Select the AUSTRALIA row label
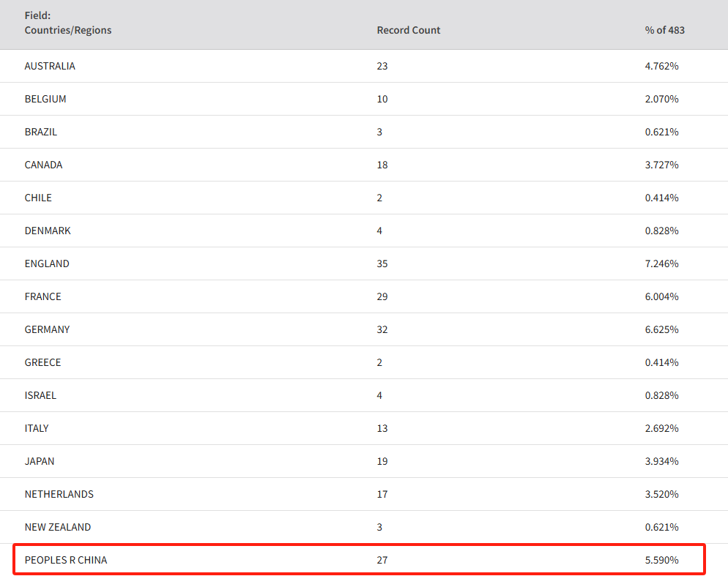The height and width of the screenshot is (576, 728). pos(50,66)
